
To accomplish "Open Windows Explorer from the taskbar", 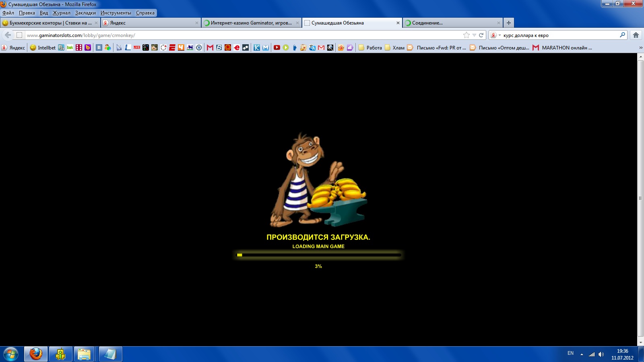I will [x=84, y=354].
